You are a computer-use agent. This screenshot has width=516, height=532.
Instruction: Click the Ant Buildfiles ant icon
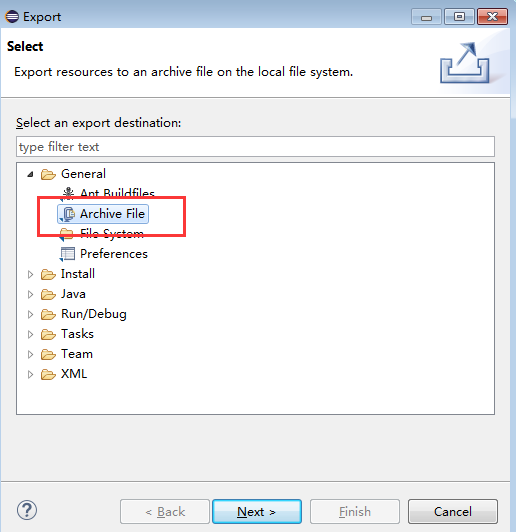click(68, 194)
